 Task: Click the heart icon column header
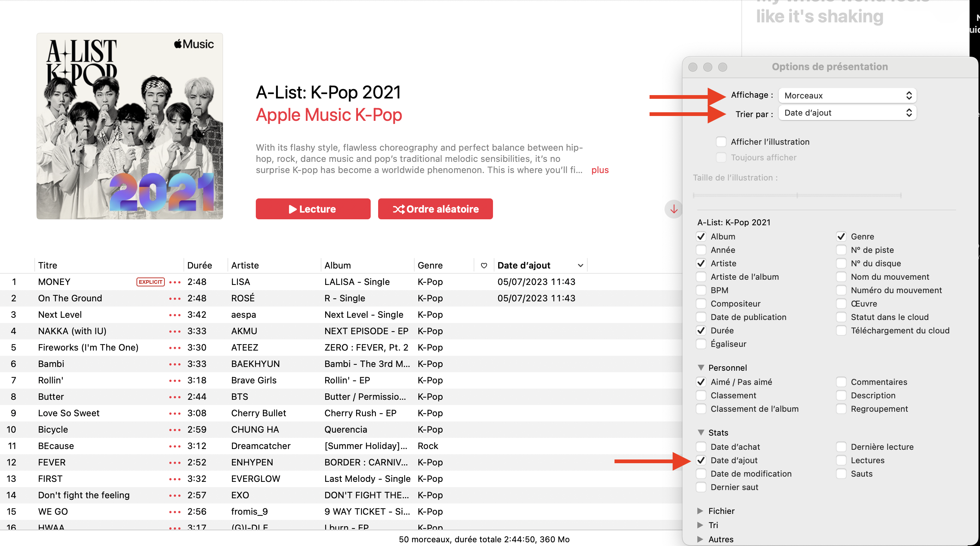tap(484, 265)
